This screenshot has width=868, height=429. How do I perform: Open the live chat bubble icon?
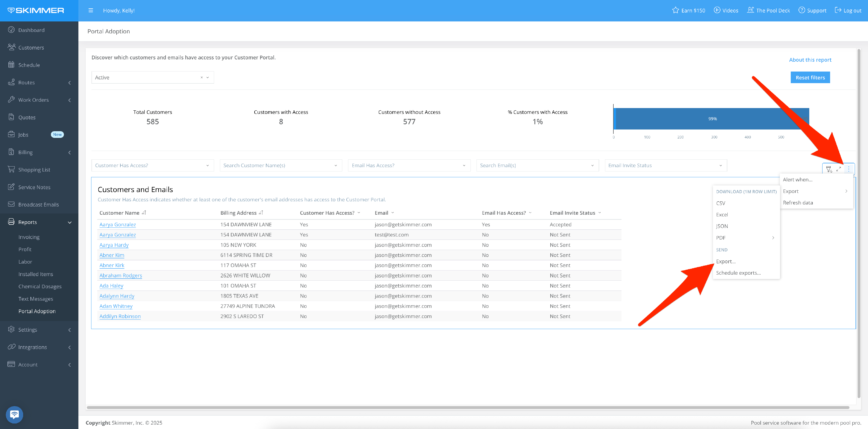[x=14, y=414]
